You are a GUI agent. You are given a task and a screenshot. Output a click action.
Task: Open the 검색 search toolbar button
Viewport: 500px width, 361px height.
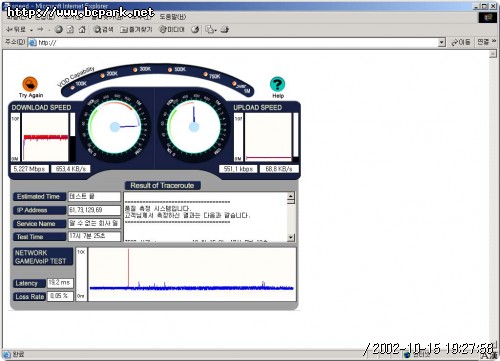click(103, 30)
